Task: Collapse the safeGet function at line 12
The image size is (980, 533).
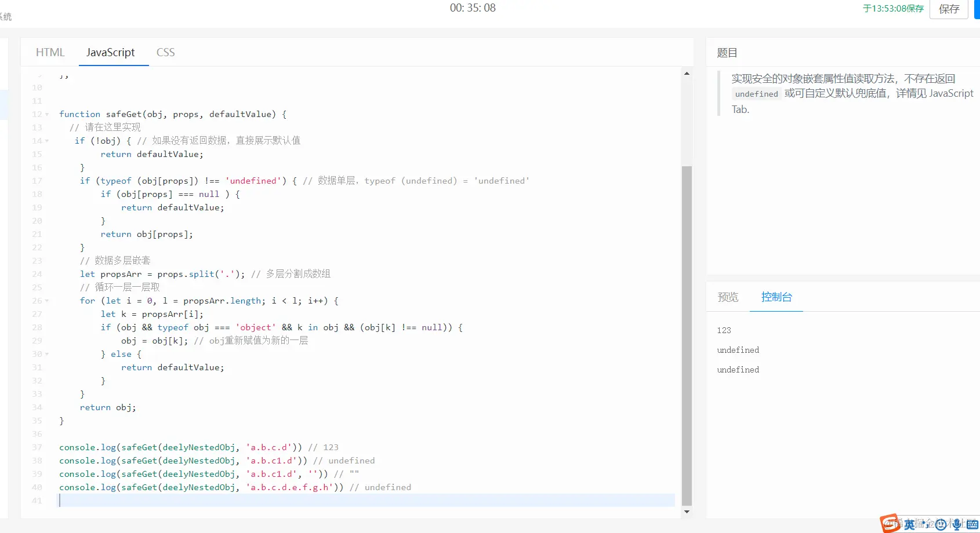Action: tap(47, 114)
